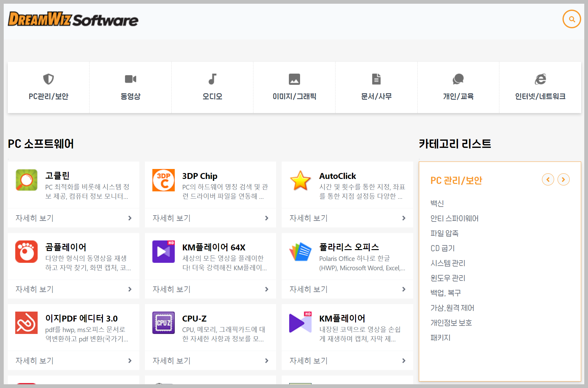Click the music note icon for 오디오
Screen dimensions: 588x388
[212, 79]
